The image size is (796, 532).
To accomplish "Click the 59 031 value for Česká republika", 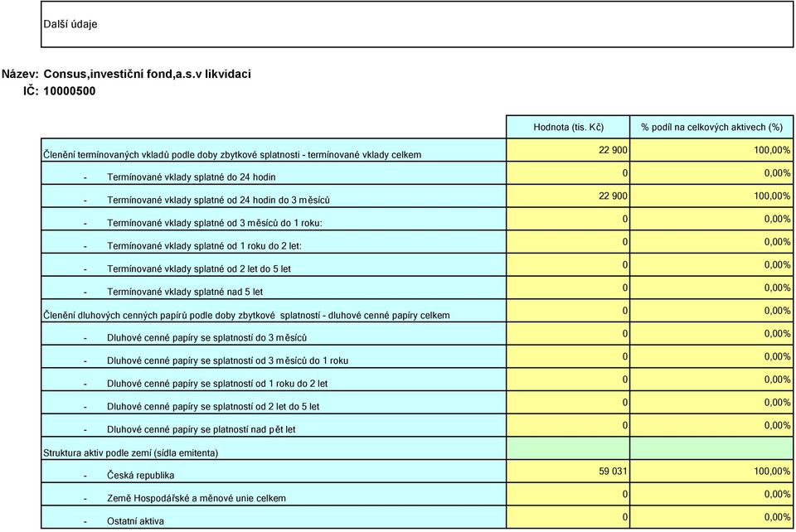I will (568, 472).
